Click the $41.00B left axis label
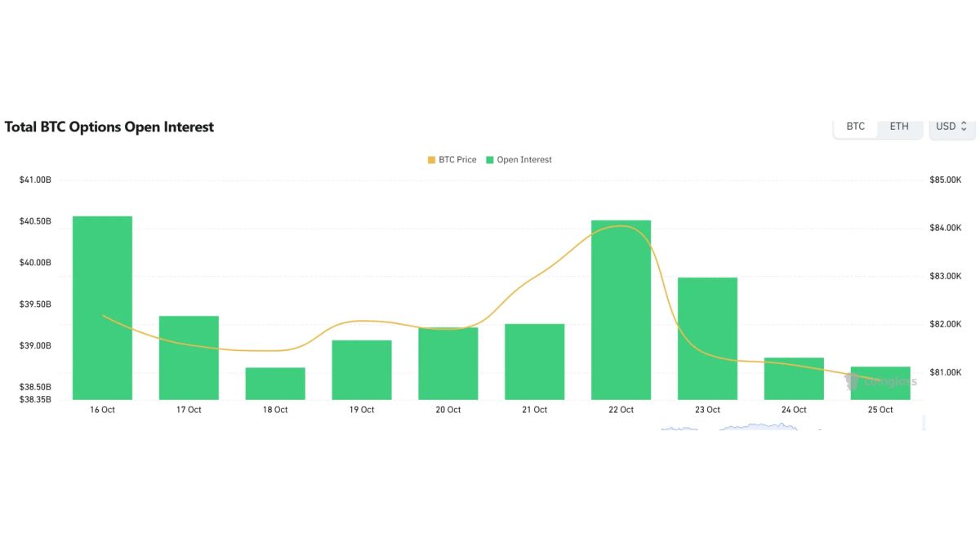This screenshot has height=551, width=980. click(35, 180)
